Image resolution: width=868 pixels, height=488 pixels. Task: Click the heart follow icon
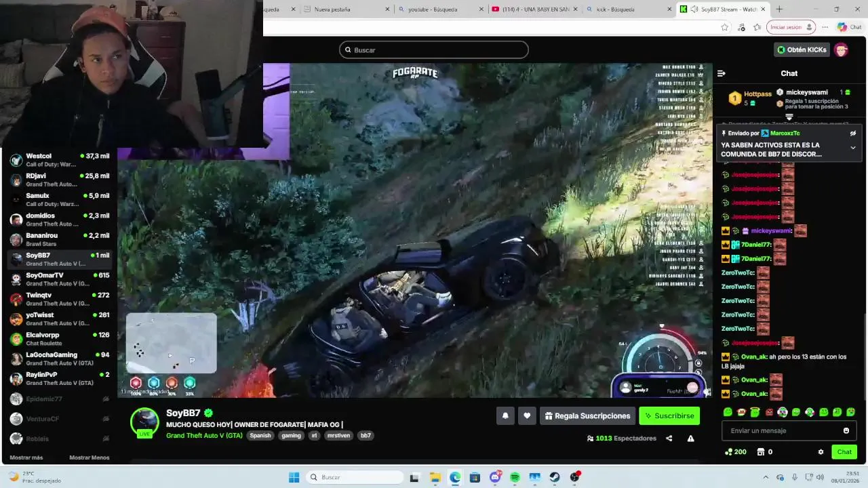[527, 416]
